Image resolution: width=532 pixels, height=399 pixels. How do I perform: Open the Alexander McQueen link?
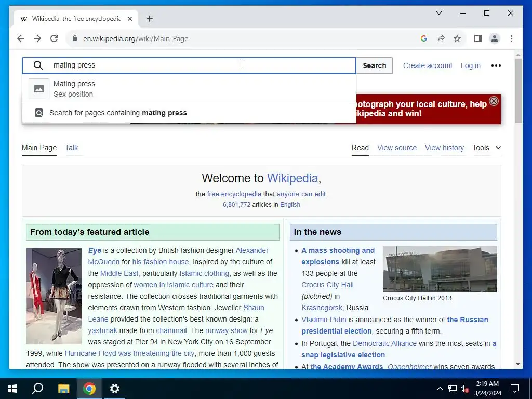252,250
